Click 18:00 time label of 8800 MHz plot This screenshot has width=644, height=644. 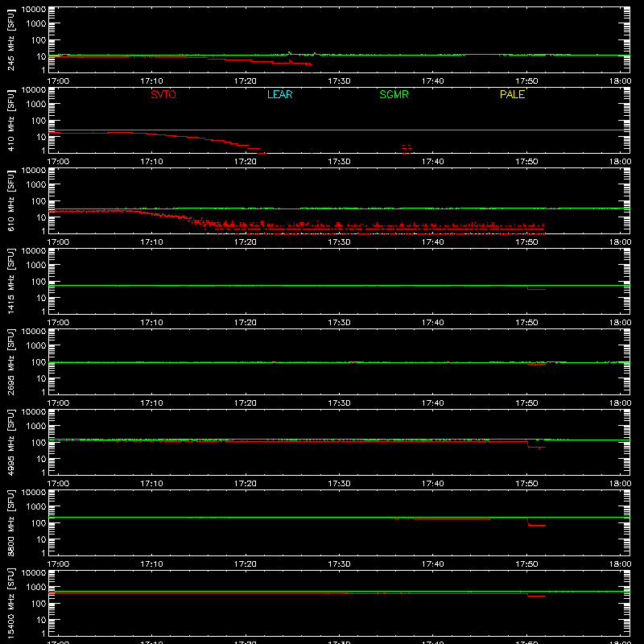(x=620, y=564)
